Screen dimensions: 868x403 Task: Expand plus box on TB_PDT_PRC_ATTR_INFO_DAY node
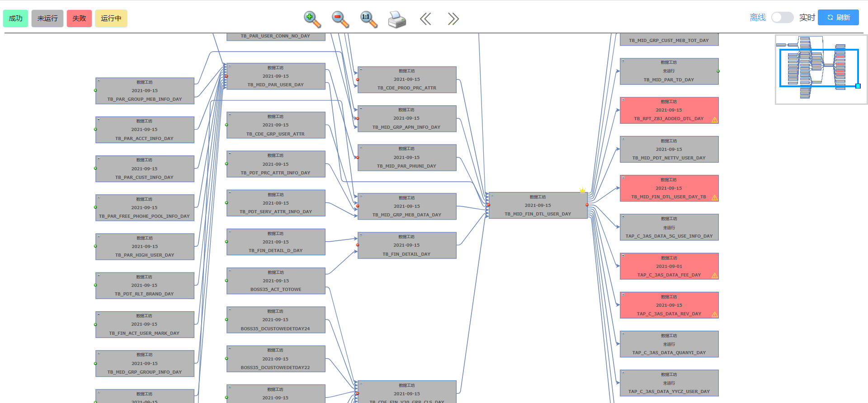(230, 154)
